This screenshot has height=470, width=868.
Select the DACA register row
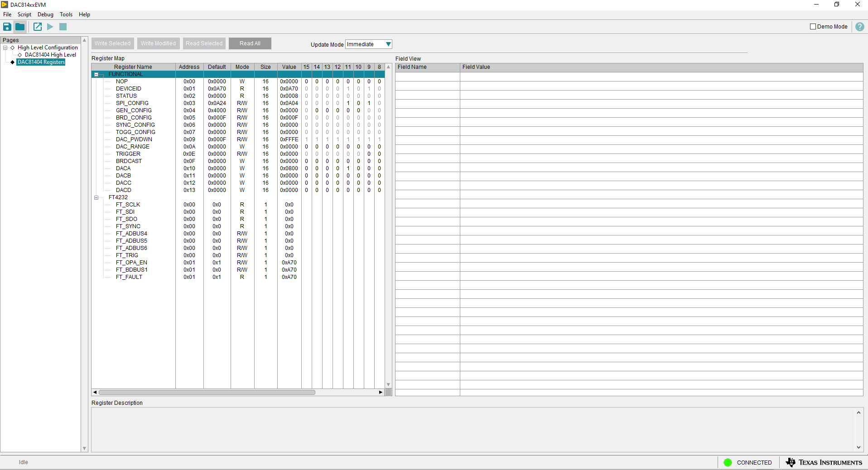(238, 168)
